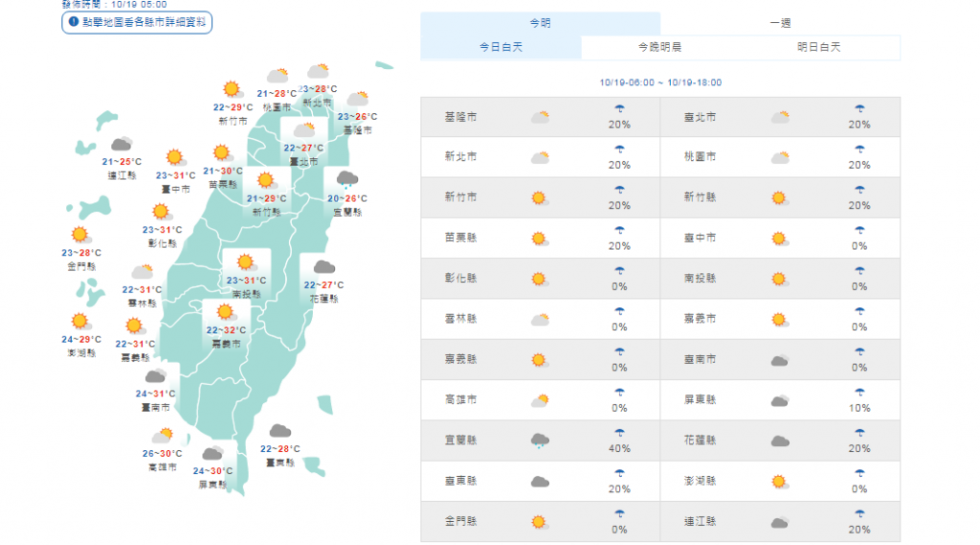Click the cloud icon in 花蓮縣 table row

(x=779, y=442)
